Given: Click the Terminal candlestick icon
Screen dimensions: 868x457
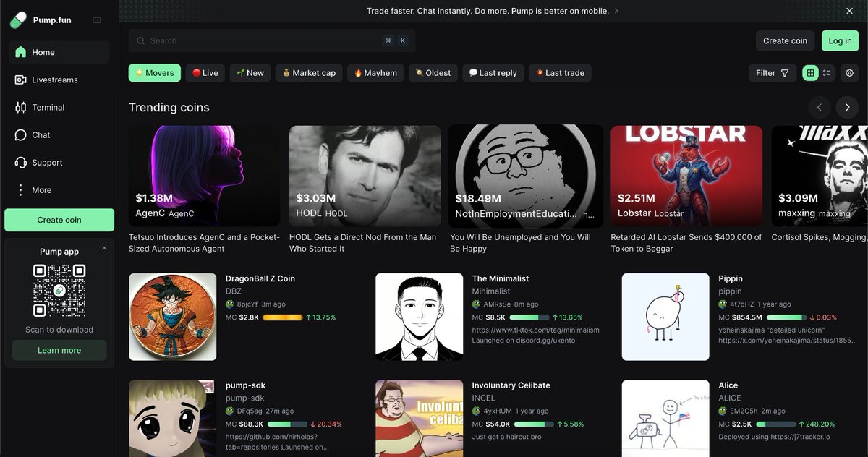Looking at the screenshot, I should pyautogui.click(x=20, y=107).
